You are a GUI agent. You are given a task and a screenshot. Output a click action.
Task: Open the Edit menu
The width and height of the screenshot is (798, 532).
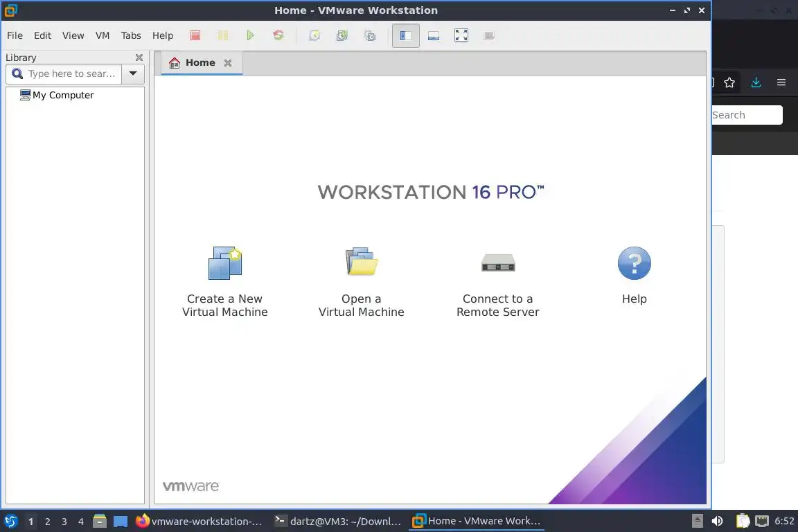click(x=43, y=35)
